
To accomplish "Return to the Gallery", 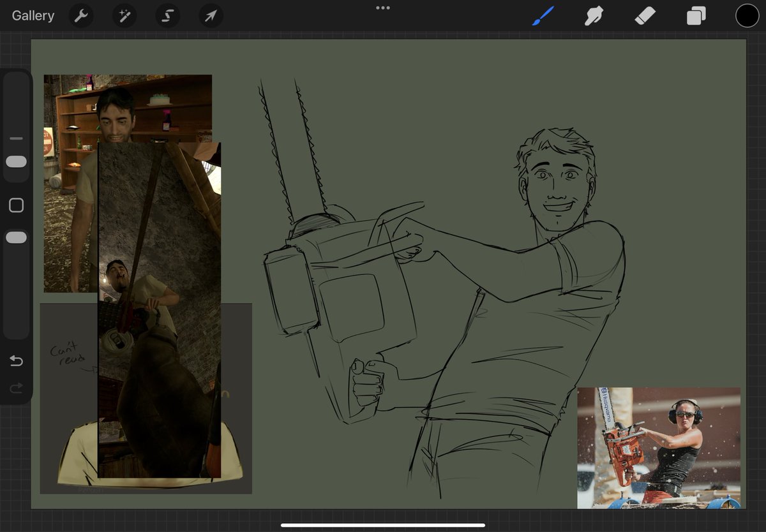I will (x=33, y=16).
